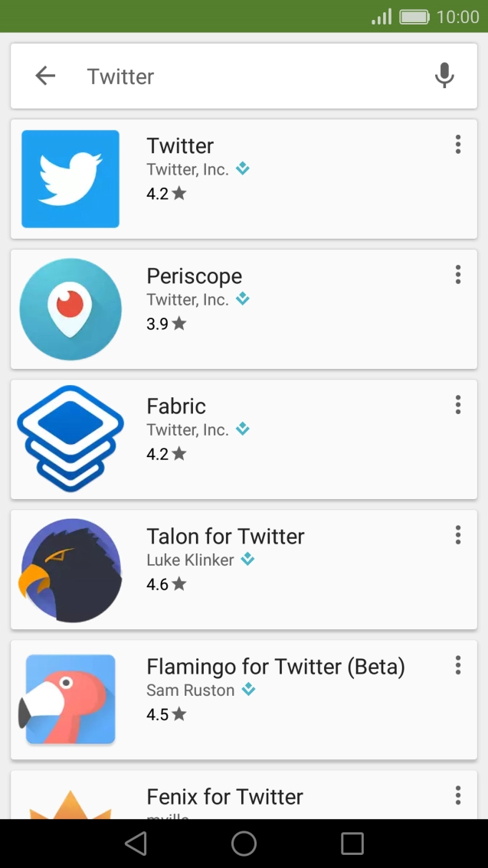Viewport: 488px width, 868px height.
Task: Open options menu for Flamingo for Twitter
Action: (457, 665)
